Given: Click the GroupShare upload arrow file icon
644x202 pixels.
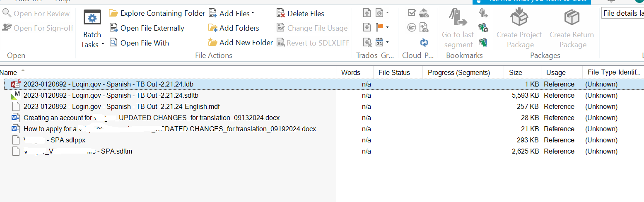Looking at the screenshot, I should coord(367,13).
